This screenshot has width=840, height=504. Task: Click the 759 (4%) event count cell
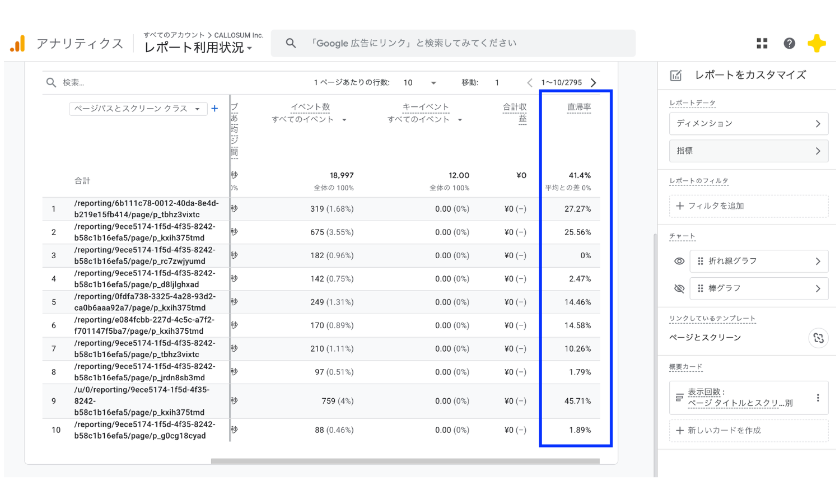[338, 401]
